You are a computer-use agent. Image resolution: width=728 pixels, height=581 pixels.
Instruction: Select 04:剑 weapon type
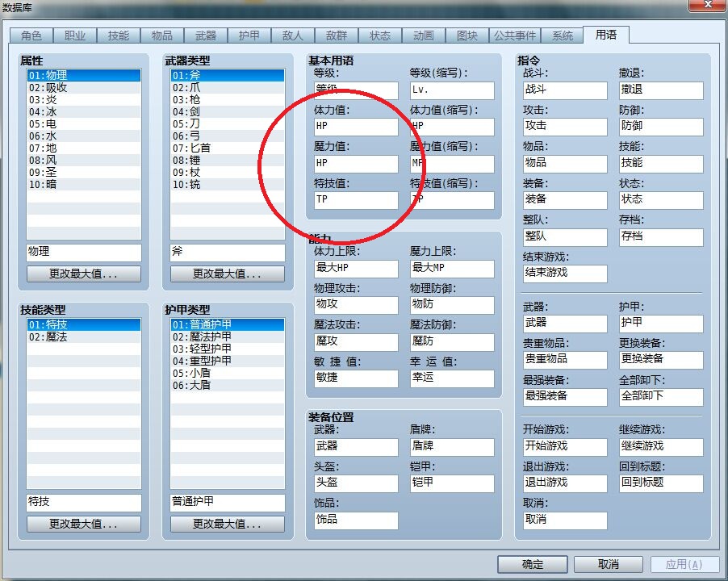(228, 112)
